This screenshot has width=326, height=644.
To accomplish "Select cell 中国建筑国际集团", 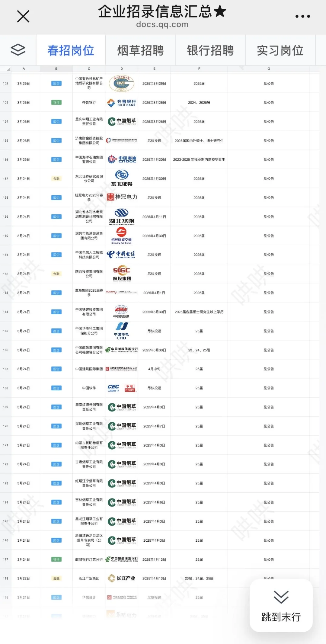I will pyautogui.click(x=89, y=369).
